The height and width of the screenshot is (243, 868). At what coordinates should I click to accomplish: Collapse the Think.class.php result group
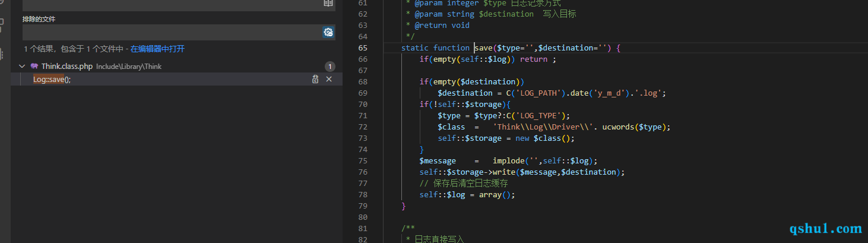pos(22,67)
